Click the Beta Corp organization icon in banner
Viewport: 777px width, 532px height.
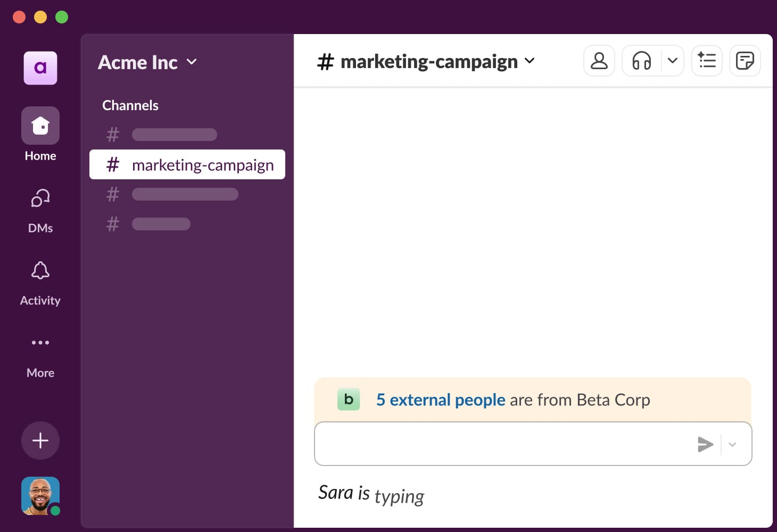click(x=349, y=400)
